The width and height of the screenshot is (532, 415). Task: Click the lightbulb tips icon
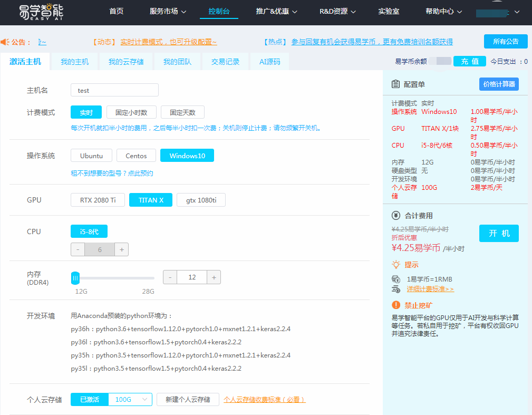395,264
